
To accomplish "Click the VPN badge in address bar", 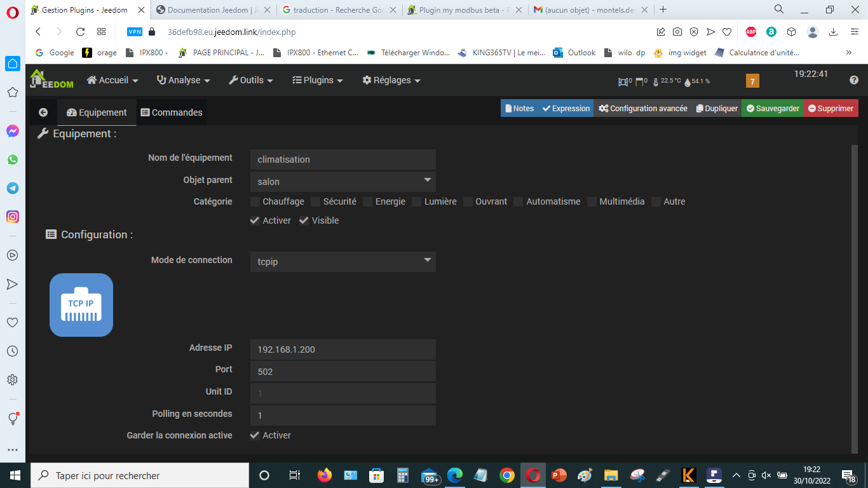I will tap(135, 32).
